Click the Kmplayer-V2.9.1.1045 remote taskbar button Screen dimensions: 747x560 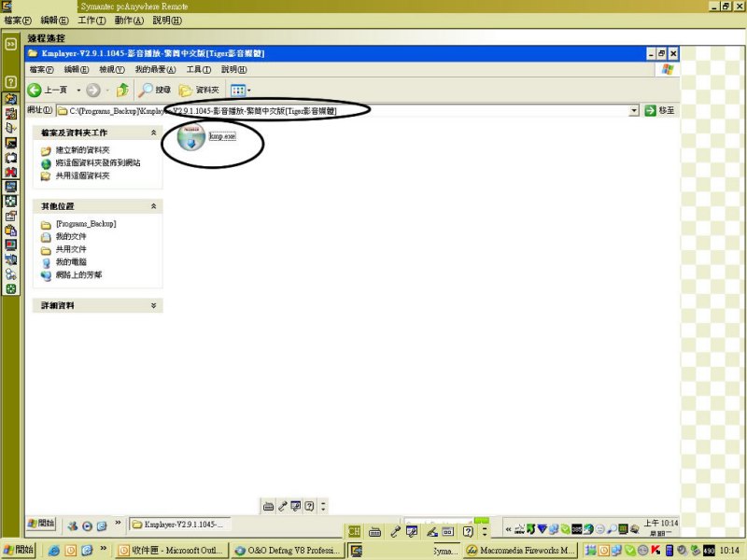pos(180,525)
